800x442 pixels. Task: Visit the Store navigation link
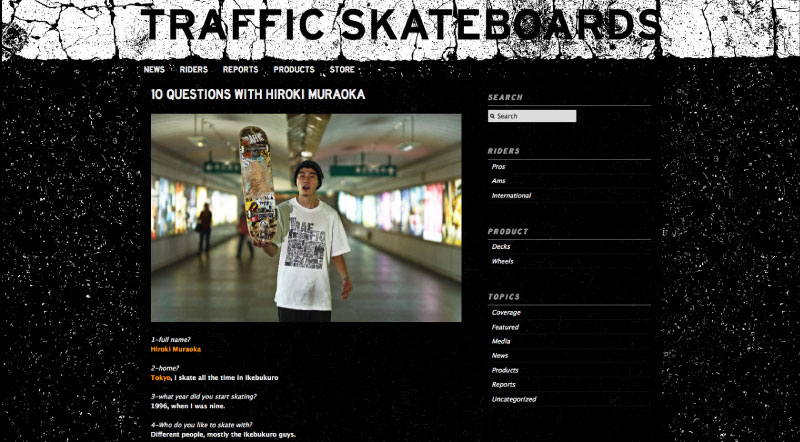[342, 69]
